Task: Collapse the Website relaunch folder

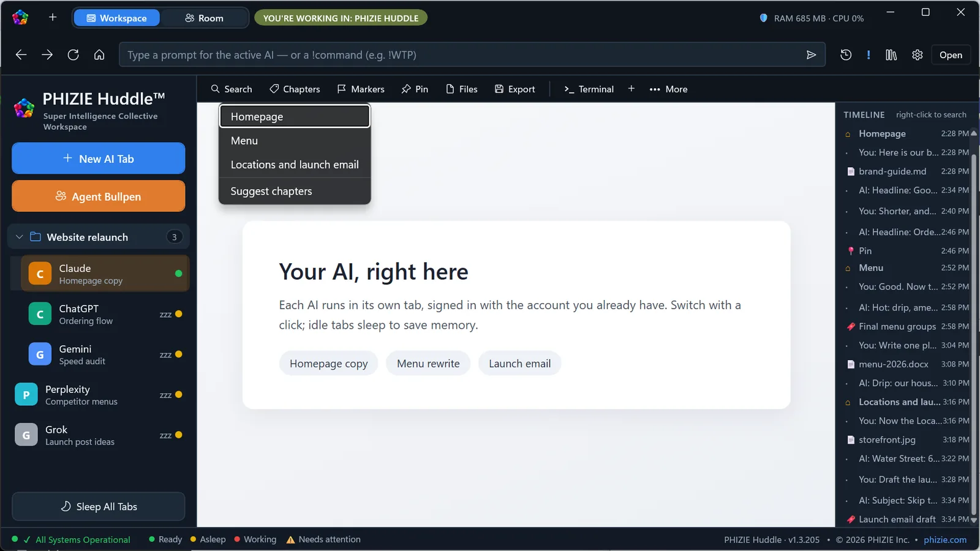Action: tap(19, 237)
